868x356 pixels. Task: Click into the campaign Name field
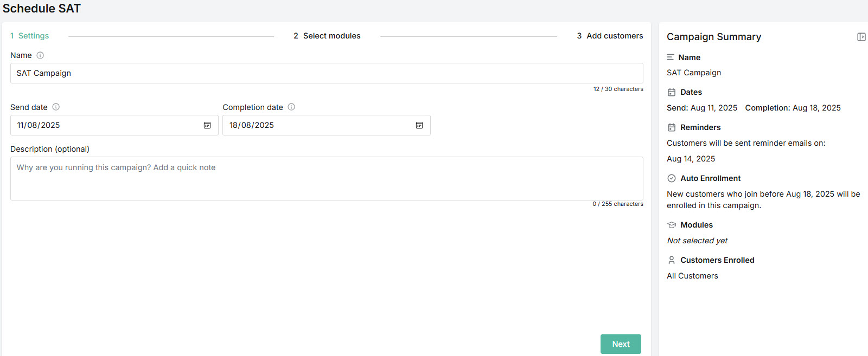(x=325, y=73)
